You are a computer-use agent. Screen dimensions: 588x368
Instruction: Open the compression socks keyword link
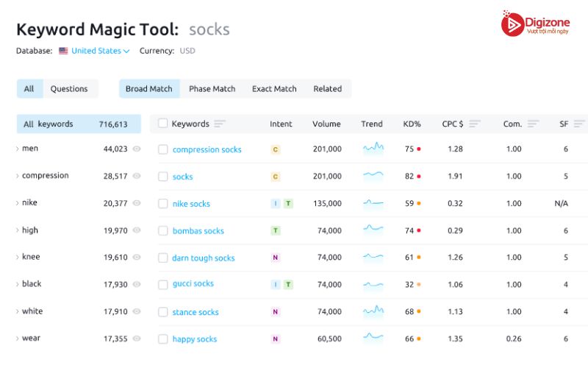coord(207,149)
